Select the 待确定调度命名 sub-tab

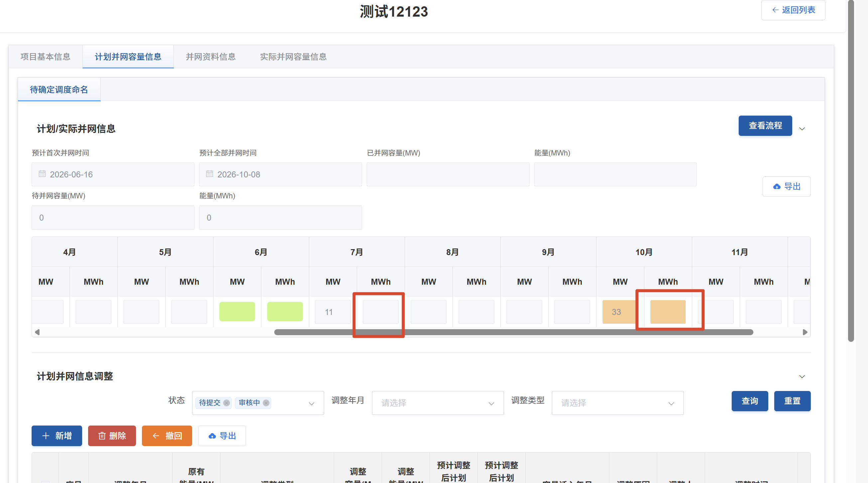[x=59, y=90]
